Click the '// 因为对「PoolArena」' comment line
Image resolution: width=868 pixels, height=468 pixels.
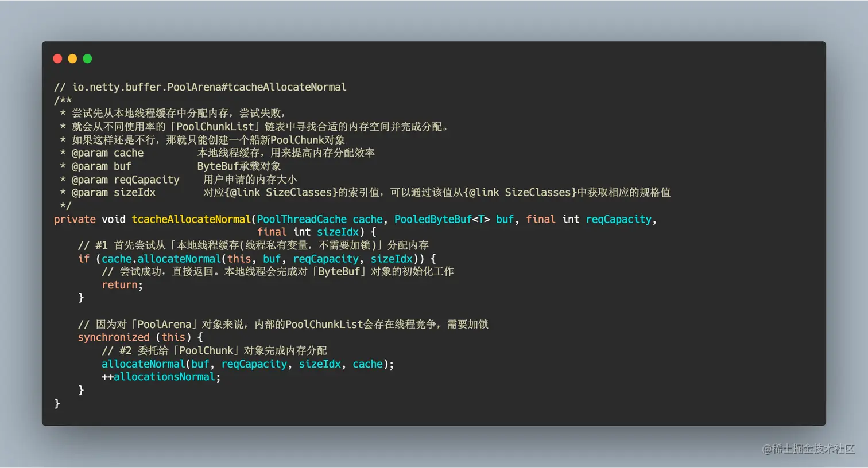pyautogui.click(x=283, y=325)
